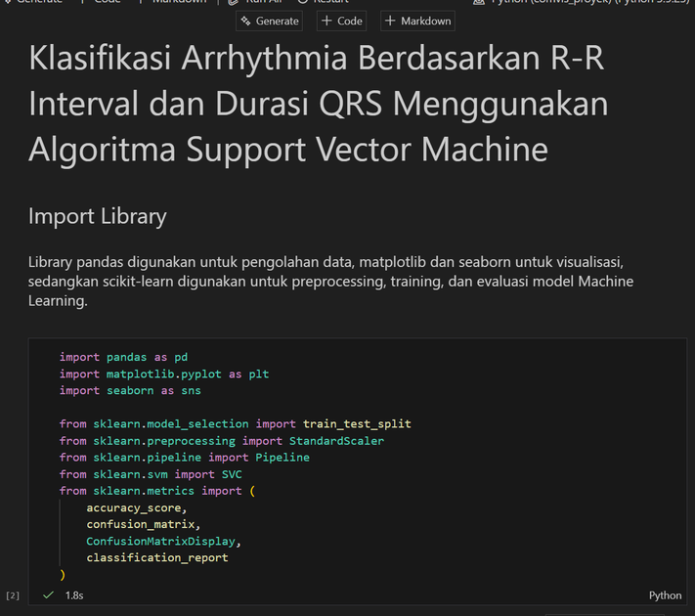Click the plus icon beside Markdown
Image resolution: width=695 pixels, height=616 pixels.
(390, 21)
